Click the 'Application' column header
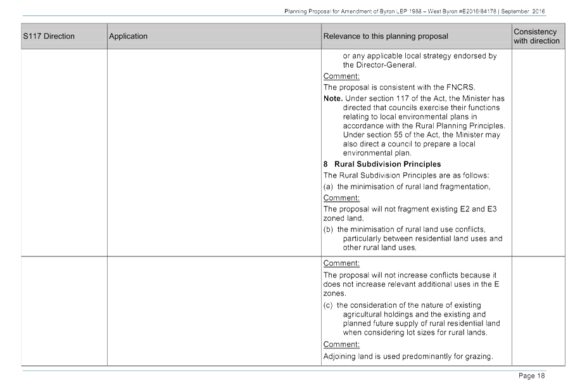 click(x=214, y=36)
